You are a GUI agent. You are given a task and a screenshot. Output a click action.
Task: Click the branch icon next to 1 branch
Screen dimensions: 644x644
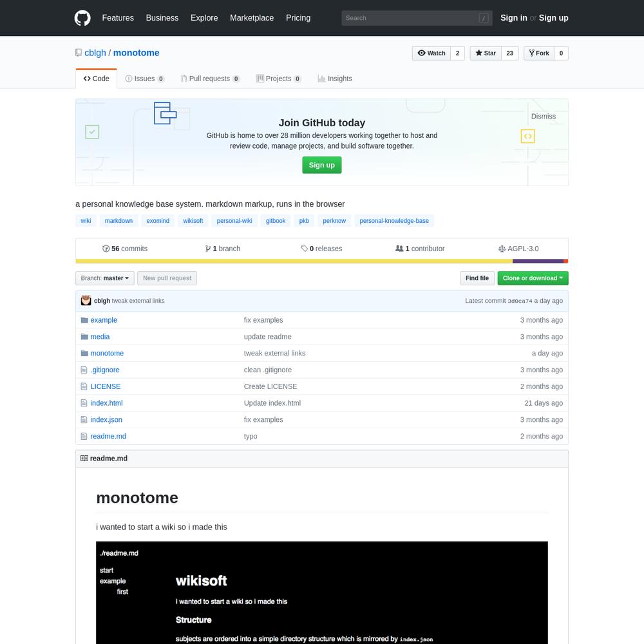[x=208, y=249]
